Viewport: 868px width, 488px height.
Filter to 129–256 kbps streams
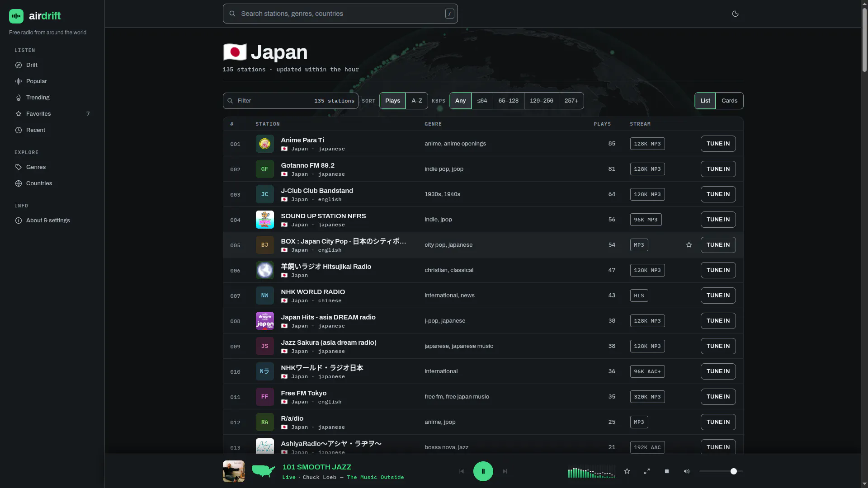tap(542, 101)
